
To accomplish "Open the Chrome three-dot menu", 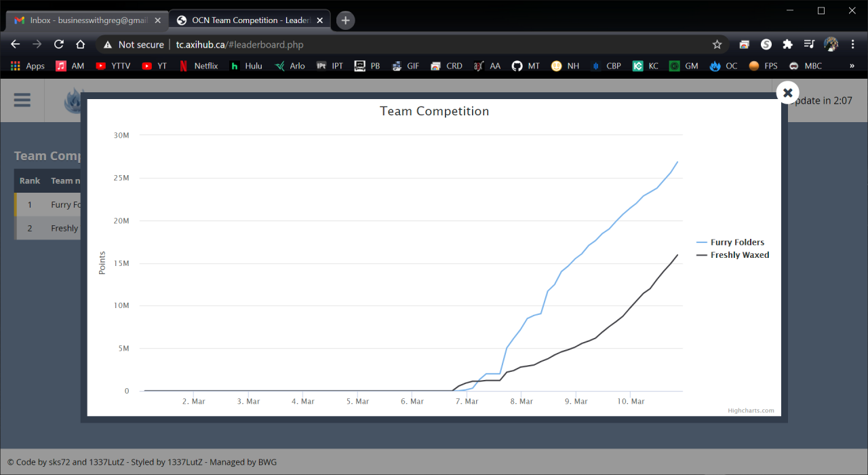I will pyautogui.click(x=853, y=44).
